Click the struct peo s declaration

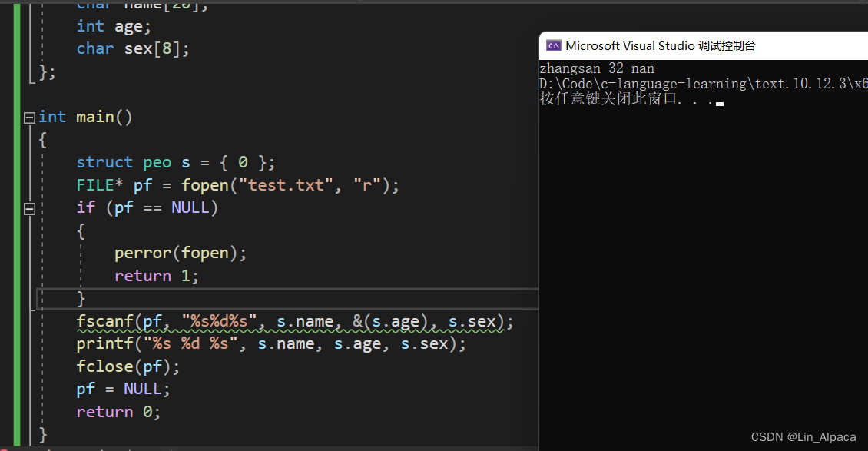[175, 163]
